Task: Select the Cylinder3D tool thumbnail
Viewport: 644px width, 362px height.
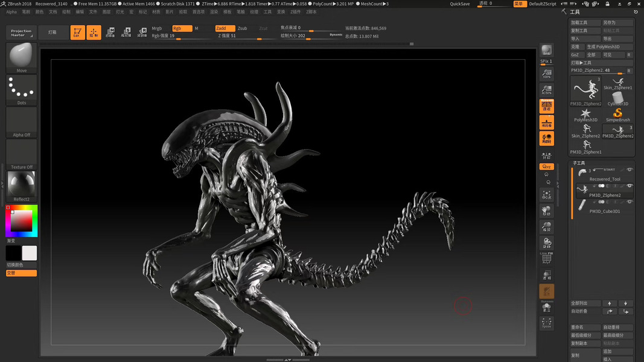Action: (617, 98)
